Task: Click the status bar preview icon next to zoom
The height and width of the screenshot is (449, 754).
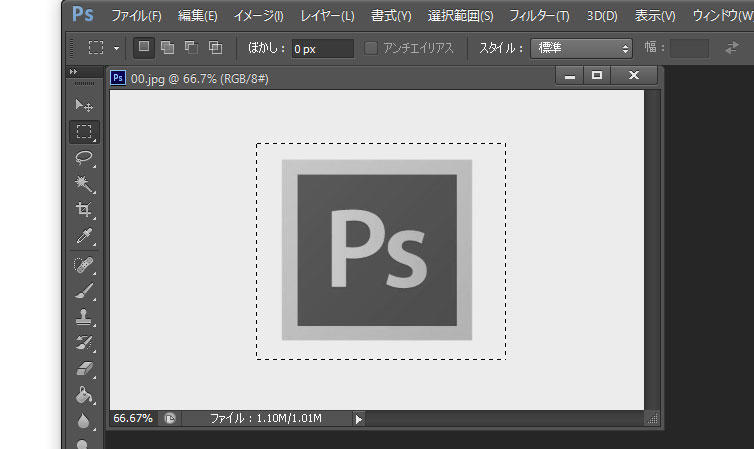Action: [170, 418]
